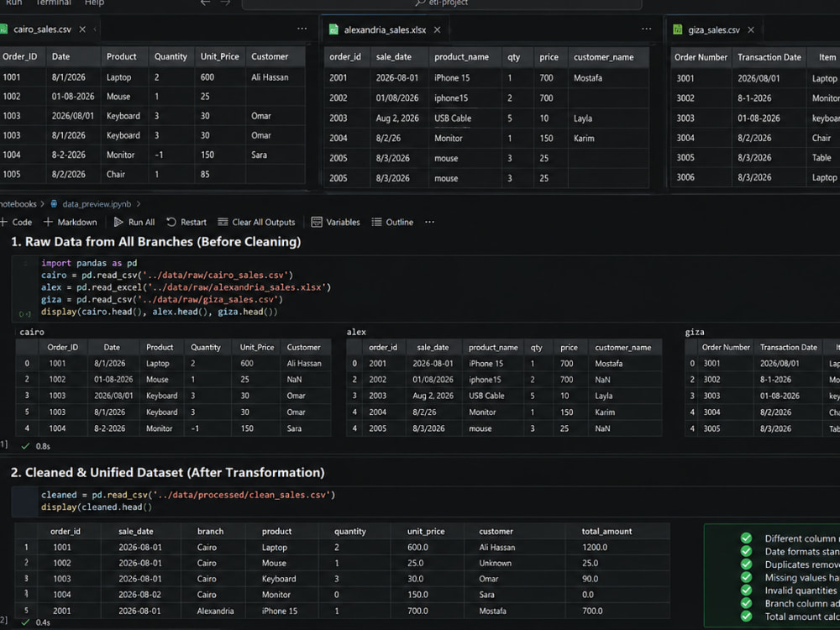Click the Raw Data from All Branches heading
Image resolution: width=840 pixels, height=630 pixels.
[x=156, y=242]
